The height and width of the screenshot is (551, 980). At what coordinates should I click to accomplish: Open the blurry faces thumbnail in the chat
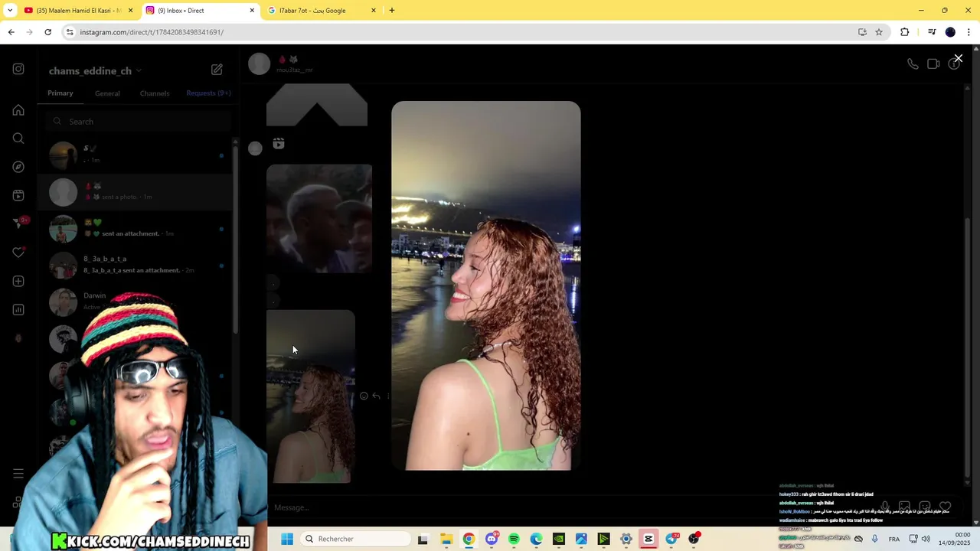(x=319, y=218)
